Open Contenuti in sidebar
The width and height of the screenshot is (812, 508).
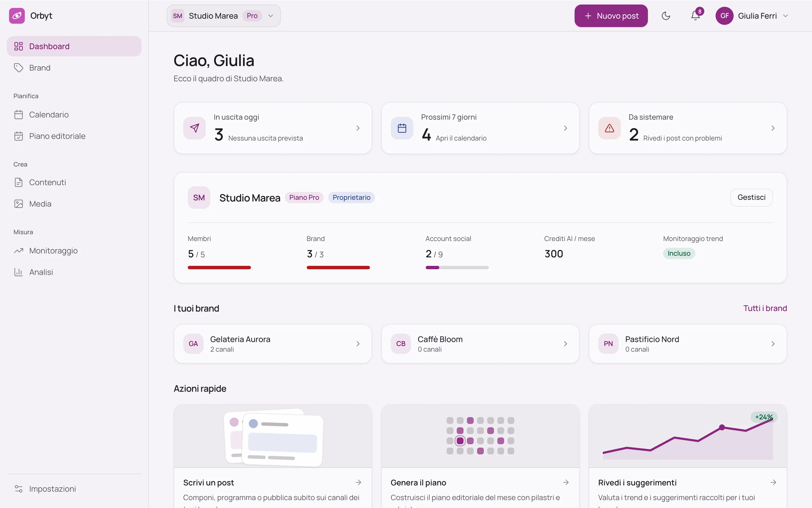tap(74, 182)
